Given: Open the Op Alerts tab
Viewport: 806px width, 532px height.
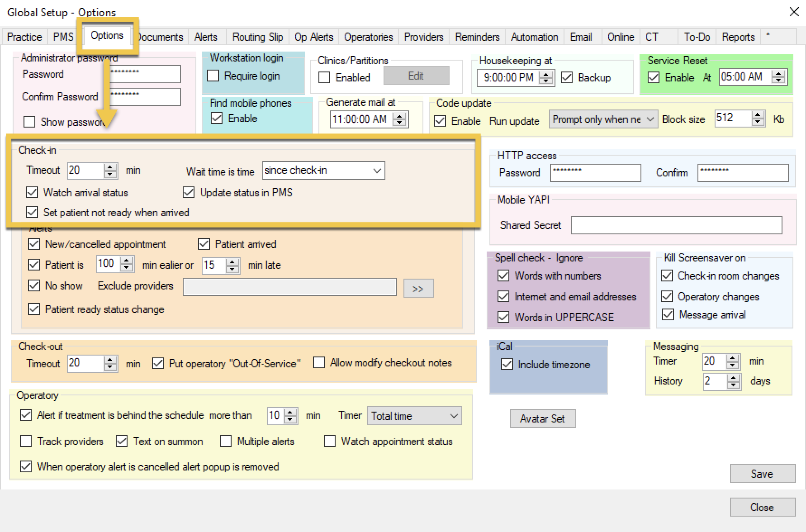Looking at the screenshot, I should click(x=313, y=37).
